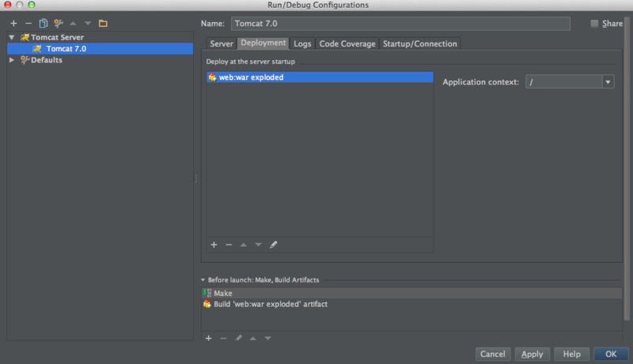Move deployment artifact up
Viewport: 633px width, 364px height.
click(x=244, y=245)
